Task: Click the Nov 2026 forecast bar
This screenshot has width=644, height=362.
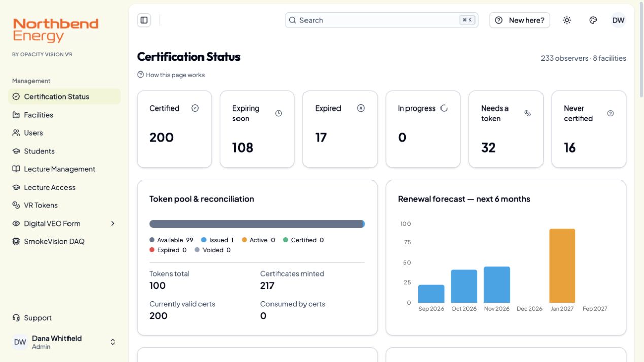Action: [497, 285]
